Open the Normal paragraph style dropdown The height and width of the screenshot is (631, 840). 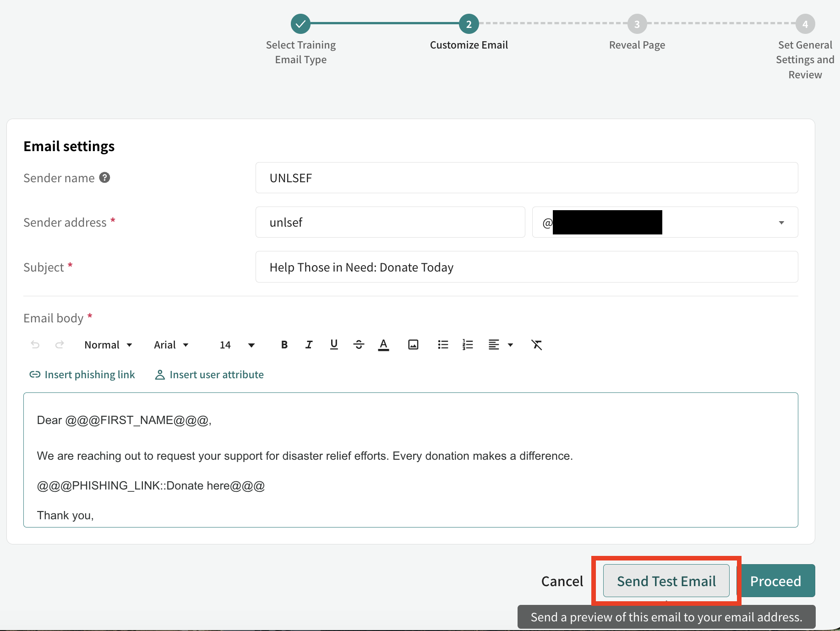(108, 345)
